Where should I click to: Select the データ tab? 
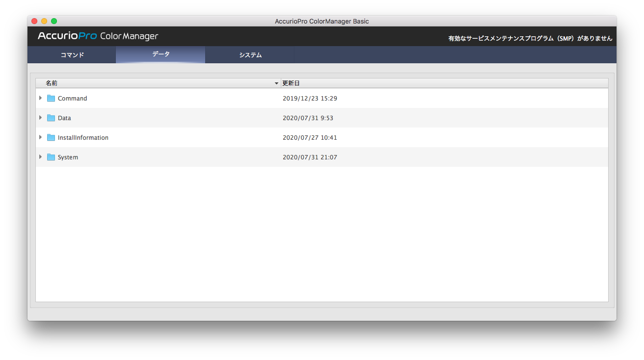coord(161,54)
